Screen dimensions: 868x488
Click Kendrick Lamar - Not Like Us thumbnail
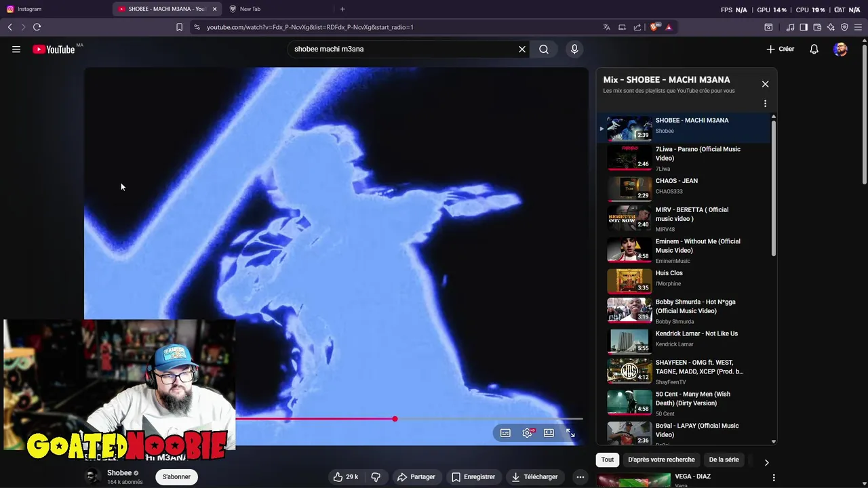tap(629, 340)
